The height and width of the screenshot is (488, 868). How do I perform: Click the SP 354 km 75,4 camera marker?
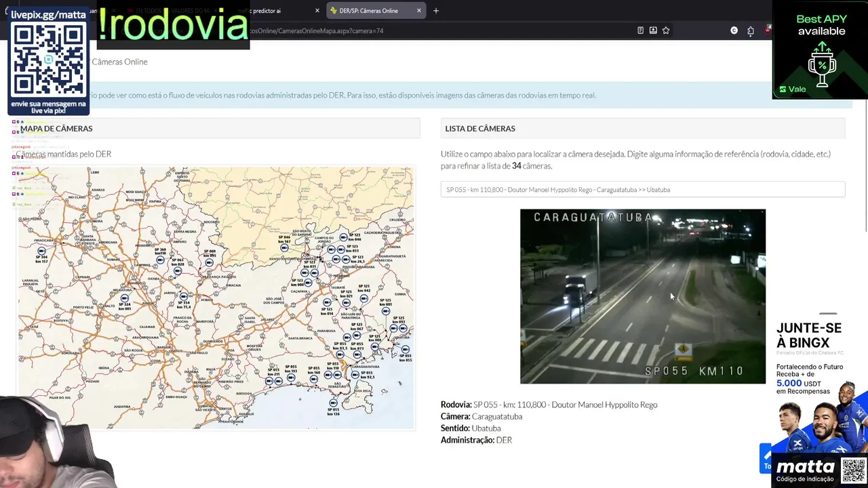click(184, 297)
